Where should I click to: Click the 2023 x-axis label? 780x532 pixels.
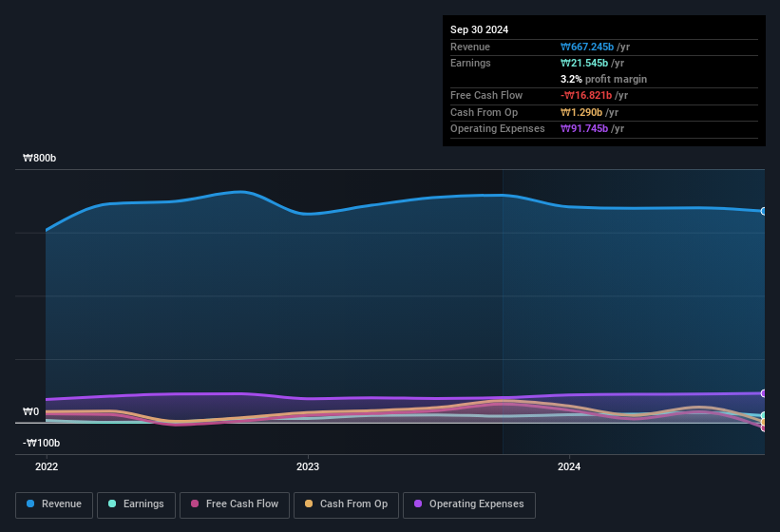[308, 466]
